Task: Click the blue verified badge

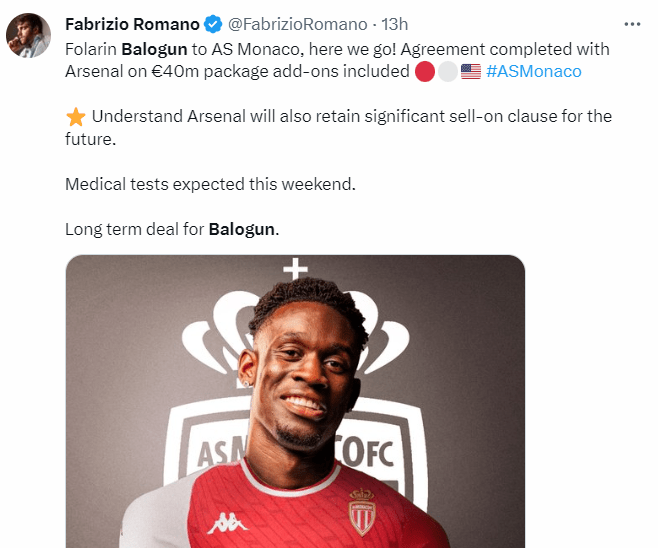Action: click(x=212, y=24)
